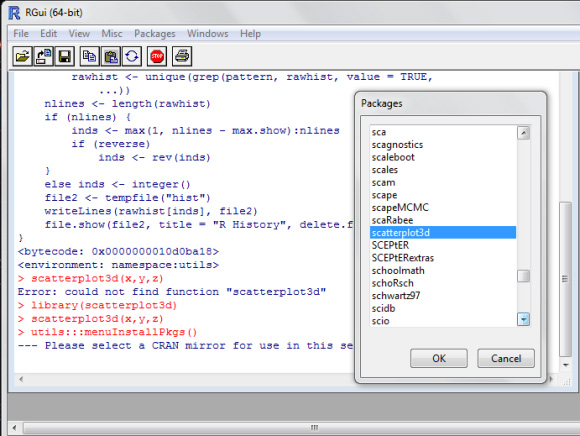The height and width of the screenshot is (436, 580).
Task: Select the scapeMCMC package
Action: [x=443, y=207]
